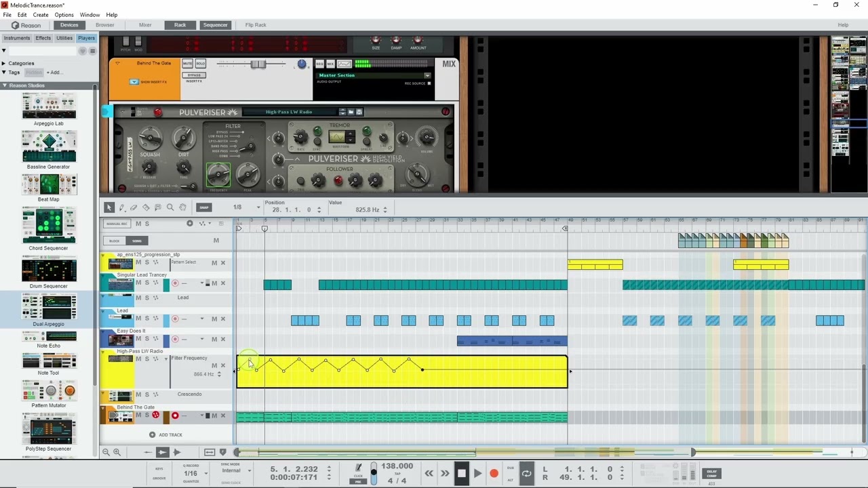Delete the Pattern Select lane
The image size is (868, 488).
click(x=222, y=263)
